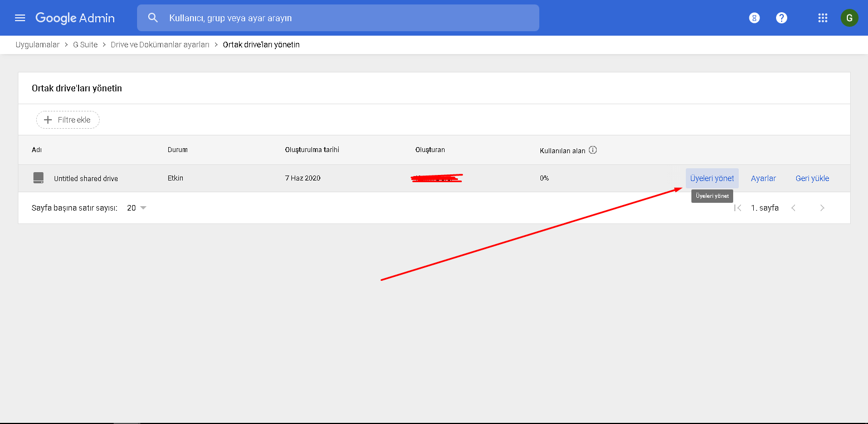Open the rows per page dropdown showing 20

coord(136,208)
